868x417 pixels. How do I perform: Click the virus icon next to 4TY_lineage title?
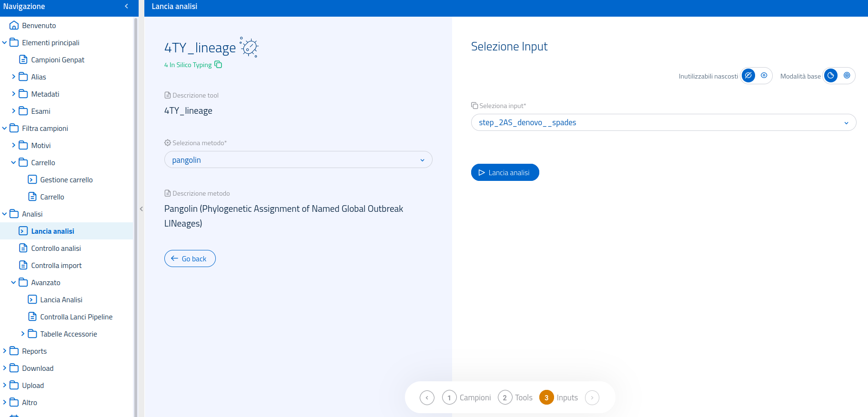[x=249, y=48]
